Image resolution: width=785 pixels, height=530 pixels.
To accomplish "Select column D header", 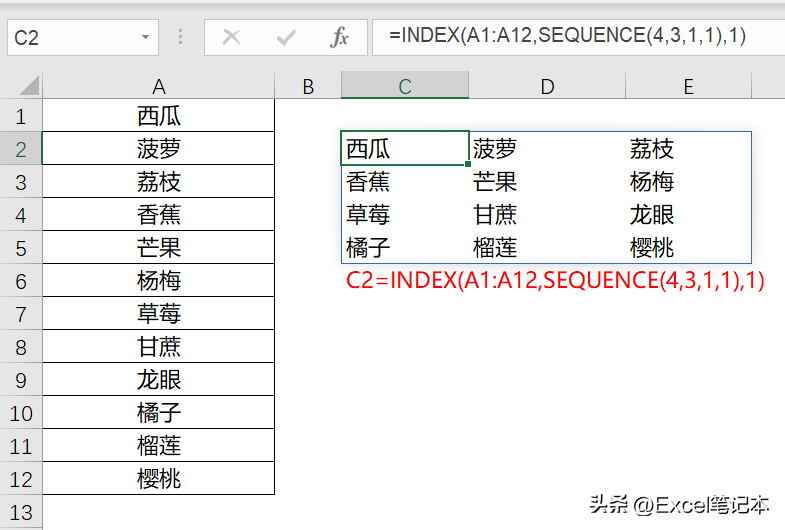I will 547,86.
